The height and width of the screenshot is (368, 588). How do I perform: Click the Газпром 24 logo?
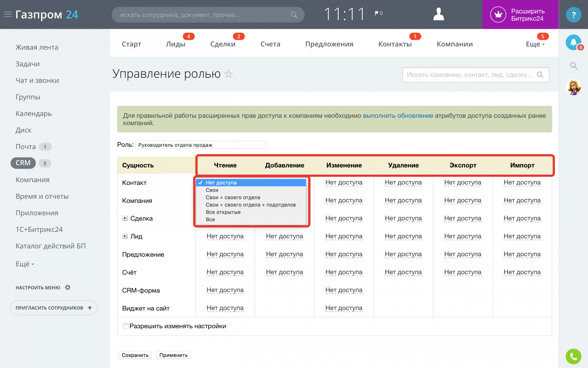tap(47, 14)
